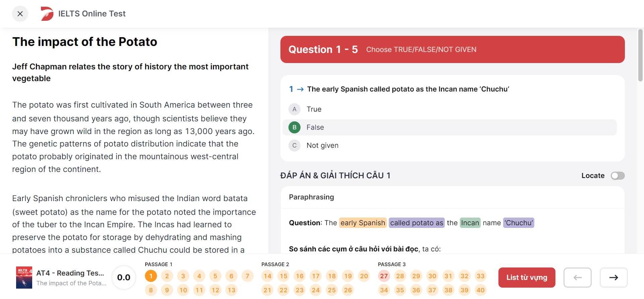Click the X close icon at top left

point(20,14)
